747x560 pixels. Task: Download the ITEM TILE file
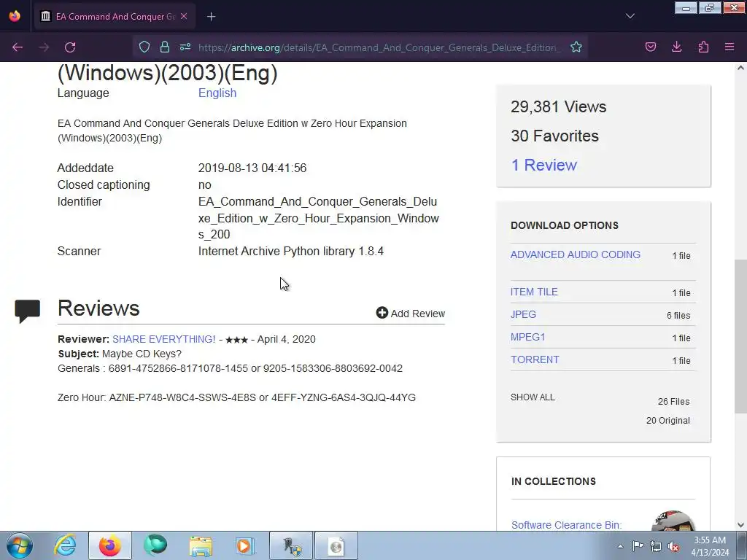534,292
